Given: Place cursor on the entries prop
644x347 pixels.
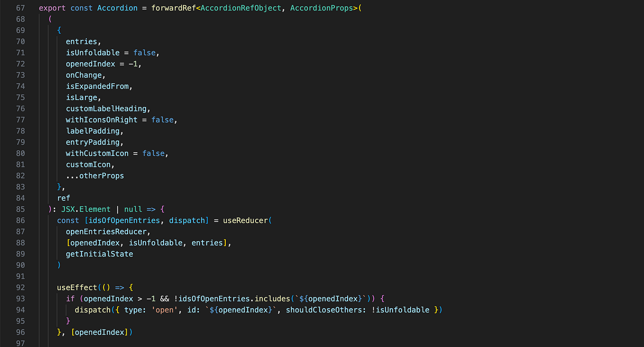Looking at the screenshot, I should 81,41.
